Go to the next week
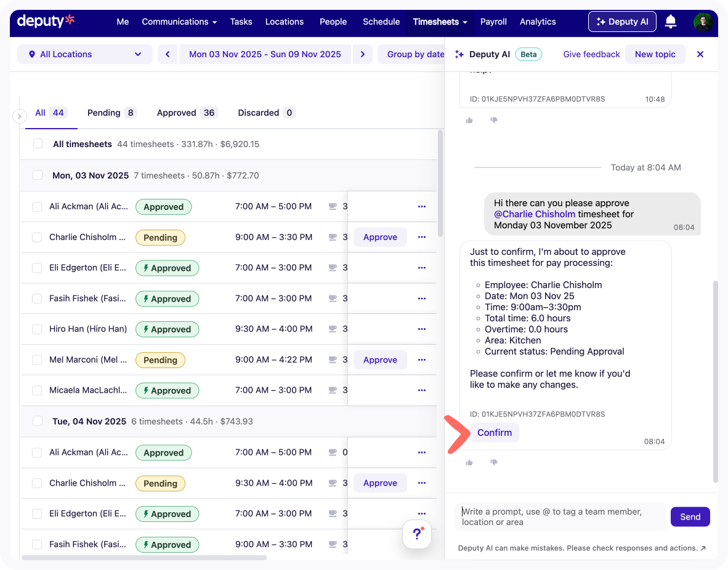This screenshot has height=570, width=728. tap(363, 54)
